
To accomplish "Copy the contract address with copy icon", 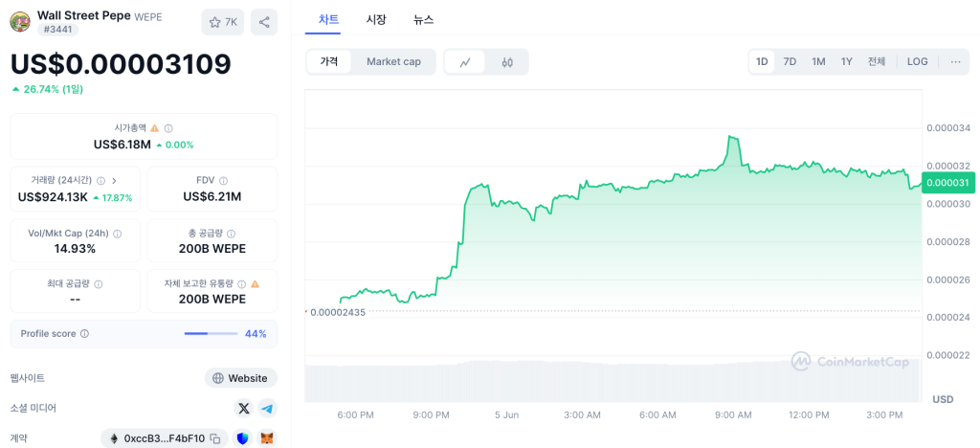I will 215,438.
